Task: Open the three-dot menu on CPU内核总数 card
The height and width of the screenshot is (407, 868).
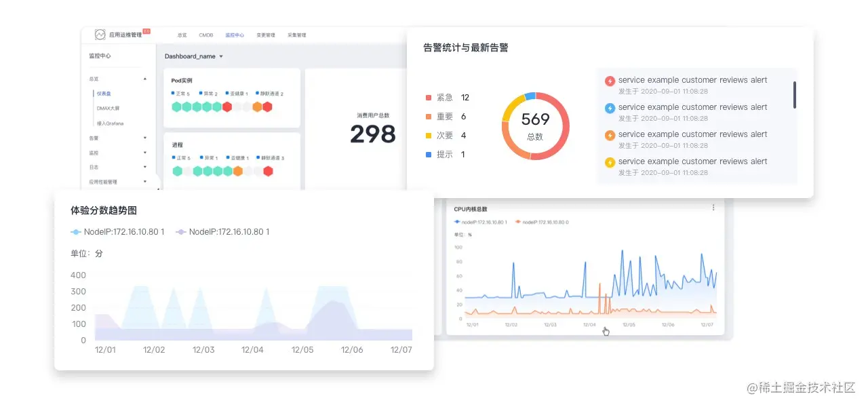Action: pos(713,208)
